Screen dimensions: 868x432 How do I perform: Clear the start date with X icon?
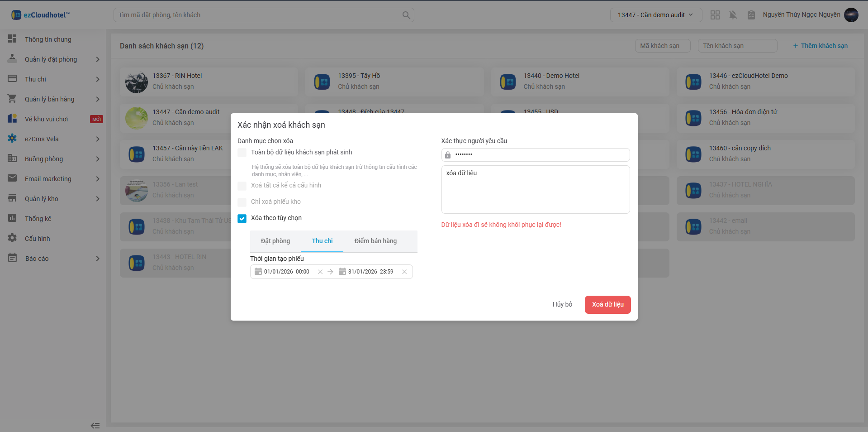[x=320, y=272]
